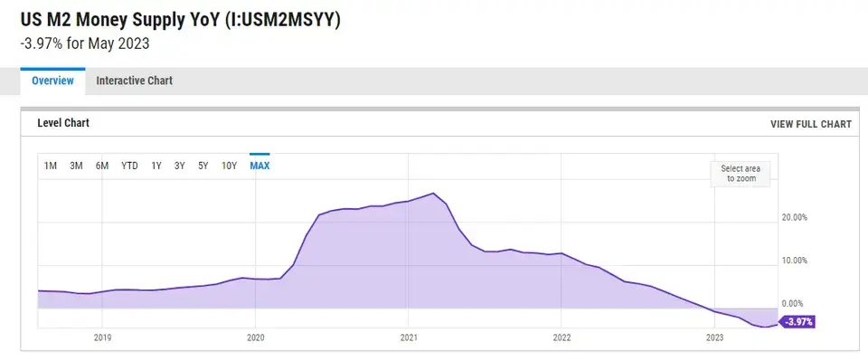Click the -3.97% value flag
The width and height of the screenshot is (868, 361).
[797, 322]
